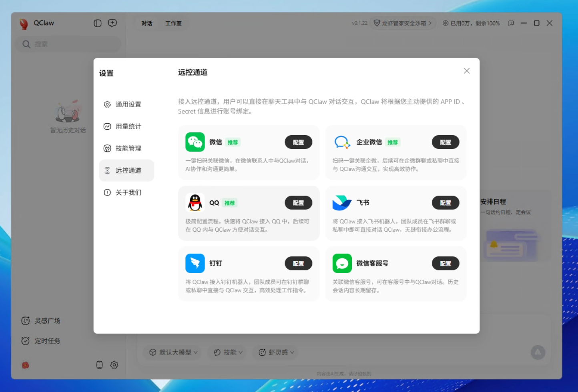Click the 通用设置 gear icon
The image size is (578, 392).
pyautogui.click(x=107, y=104)
